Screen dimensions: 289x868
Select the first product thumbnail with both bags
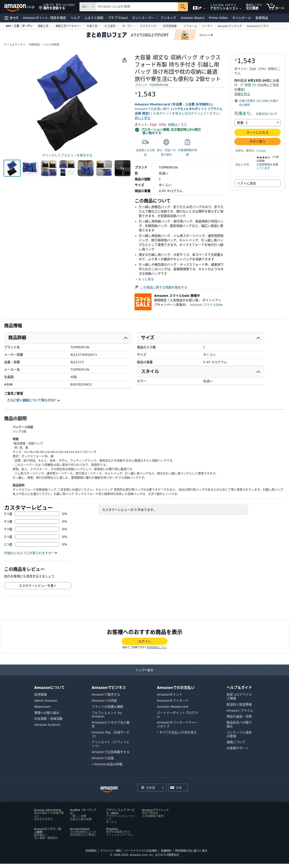pyautogui.click(x=12, y=168)
